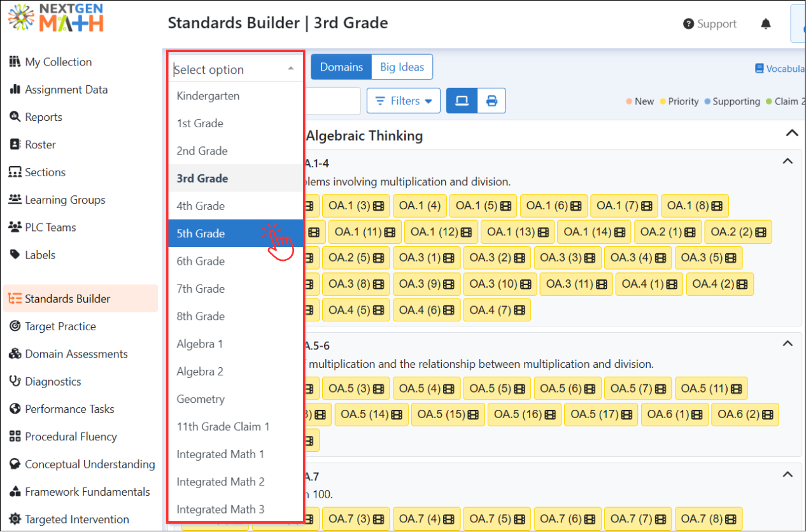This screenshot has height=532, width=806.
Task: Click the Support help link
Action: pyautogui.click(x=710, y=24)
